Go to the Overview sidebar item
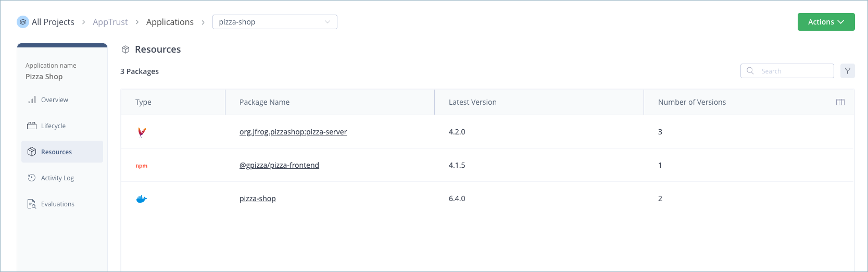868x272 pixels. (x=62, y=100)
